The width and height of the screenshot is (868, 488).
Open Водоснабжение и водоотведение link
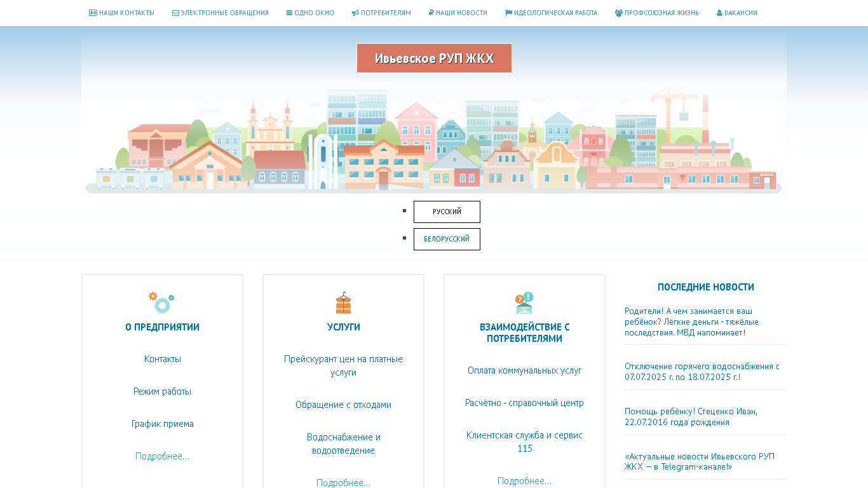point(343,444)
